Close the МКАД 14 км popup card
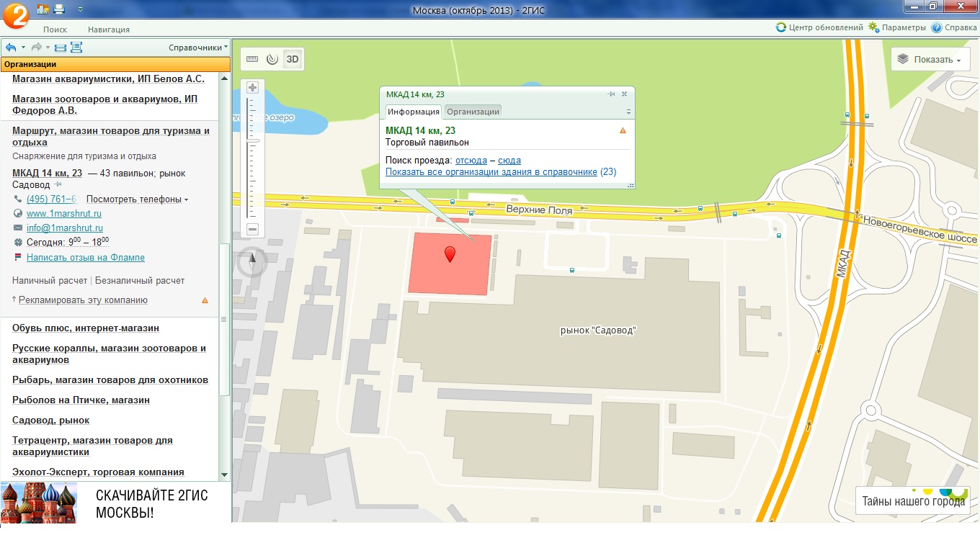Viewport: 980px width, 553px height. 625,94
